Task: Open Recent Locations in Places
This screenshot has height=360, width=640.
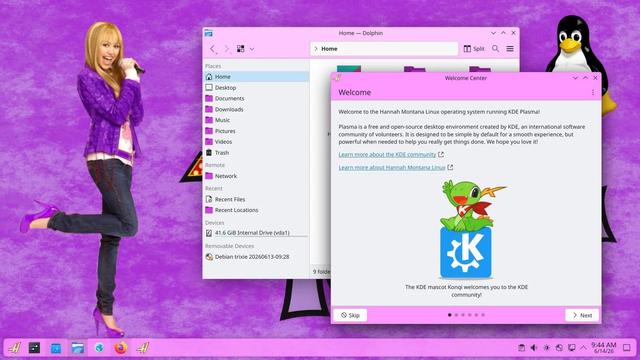Action: coord(256,210)
